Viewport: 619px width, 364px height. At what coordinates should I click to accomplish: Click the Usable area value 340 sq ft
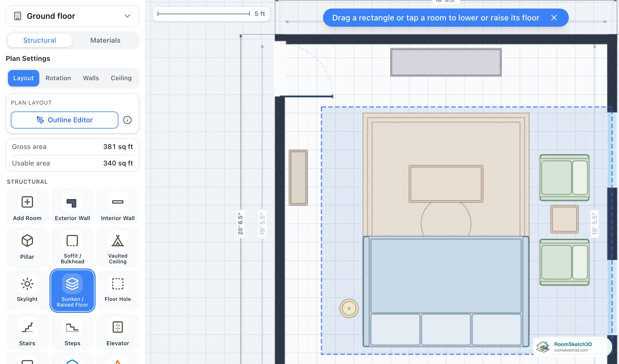[x=118, y=163]
